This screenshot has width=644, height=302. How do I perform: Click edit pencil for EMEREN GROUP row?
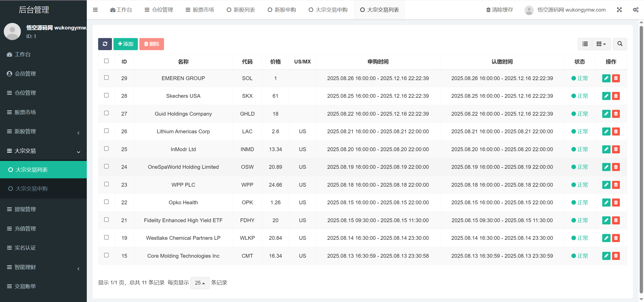coord(606,78)
